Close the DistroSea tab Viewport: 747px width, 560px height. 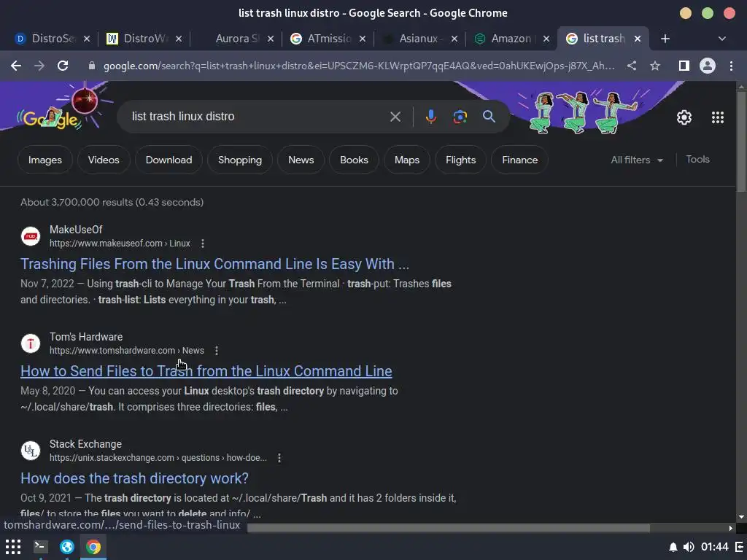tap(87, 39)
